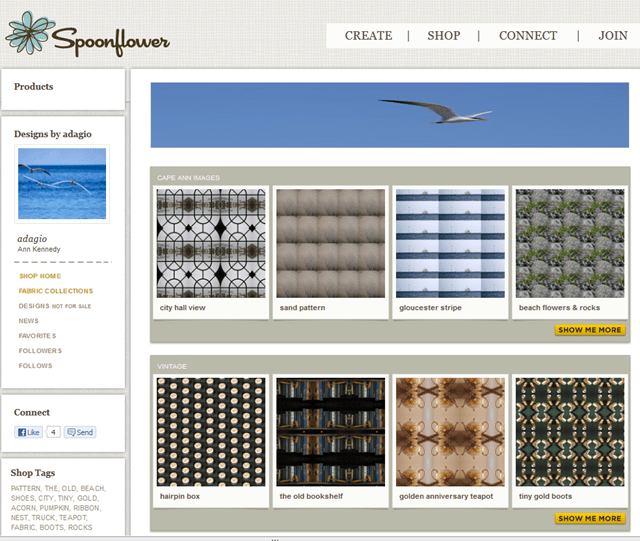Open adagio's seagull profile picture

[x=62, y=184]
